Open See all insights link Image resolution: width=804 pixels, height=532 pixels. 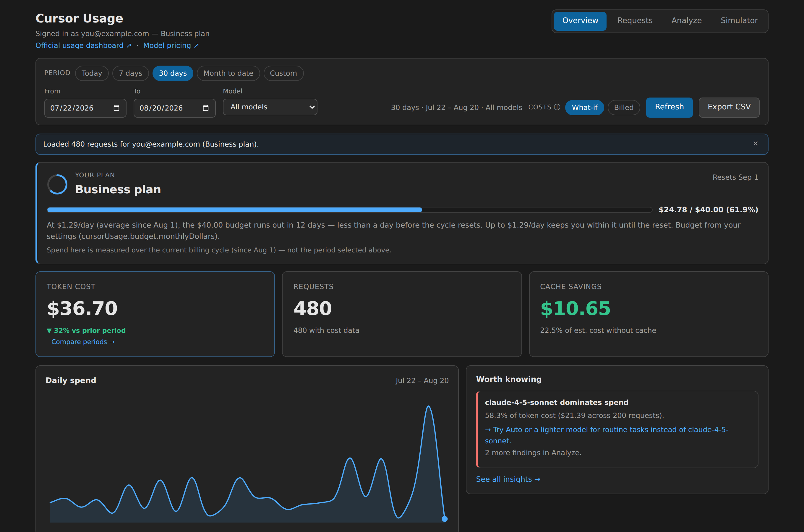508,479
